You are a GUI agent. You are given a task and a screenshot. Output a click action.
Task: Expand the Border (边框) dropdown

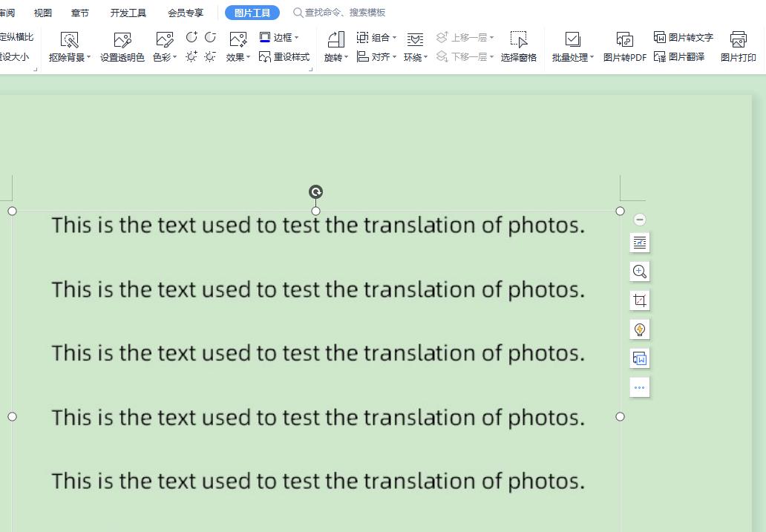(280, 37)
